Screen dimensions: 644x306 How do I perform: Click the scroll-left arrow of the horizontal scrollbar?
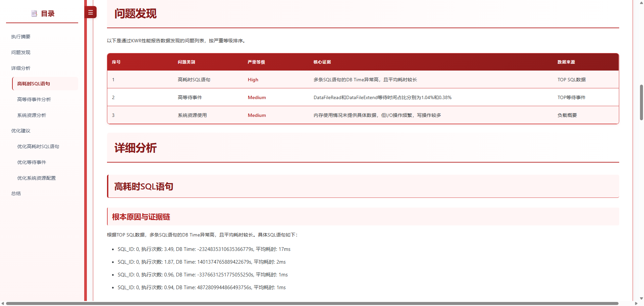(x=3, y=303)
